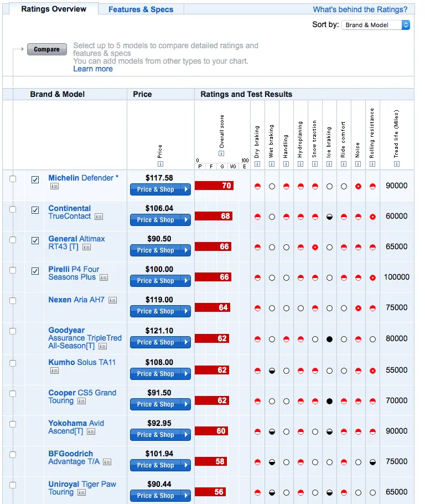Uncheck the Michelin Defender checked box
Screen dimensions: 425x504
pos(35,179)
